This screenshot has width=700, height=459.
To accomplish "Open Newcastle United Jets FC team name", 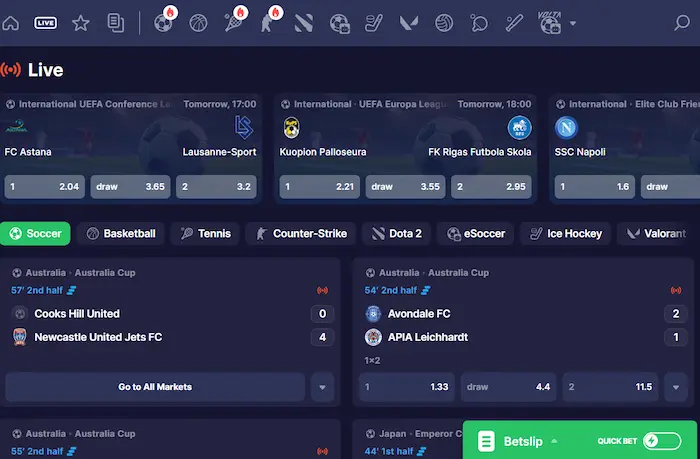I will tap(98, 337).
